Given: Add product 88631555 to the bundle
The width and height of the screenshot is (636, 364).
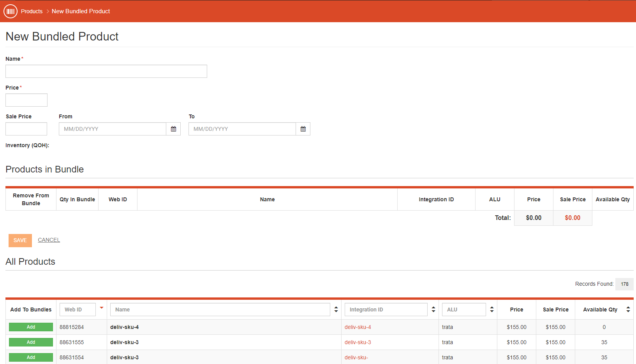Looking at the screenshot, I should (31, 342).
